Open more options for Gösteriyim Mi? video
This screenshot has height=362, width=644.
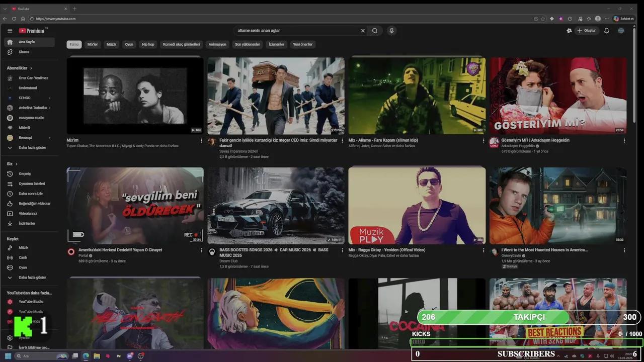[624, 140]
